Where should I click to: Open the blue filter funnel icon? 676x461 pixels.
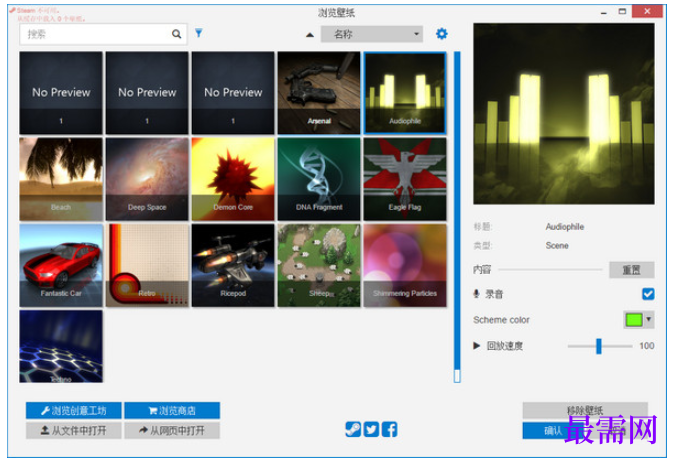(199, 33)
